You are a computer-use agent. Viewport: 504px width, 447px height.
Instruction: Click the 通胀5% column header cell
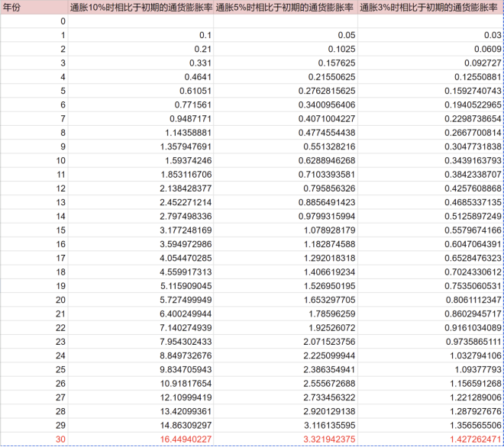[285, 7]
